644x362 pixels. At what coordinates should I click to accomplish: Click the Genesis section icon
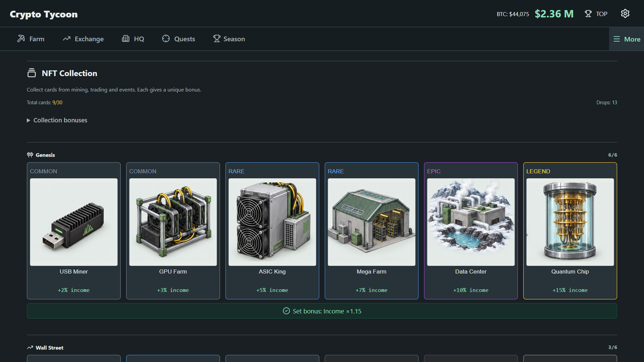click(30, 155)
